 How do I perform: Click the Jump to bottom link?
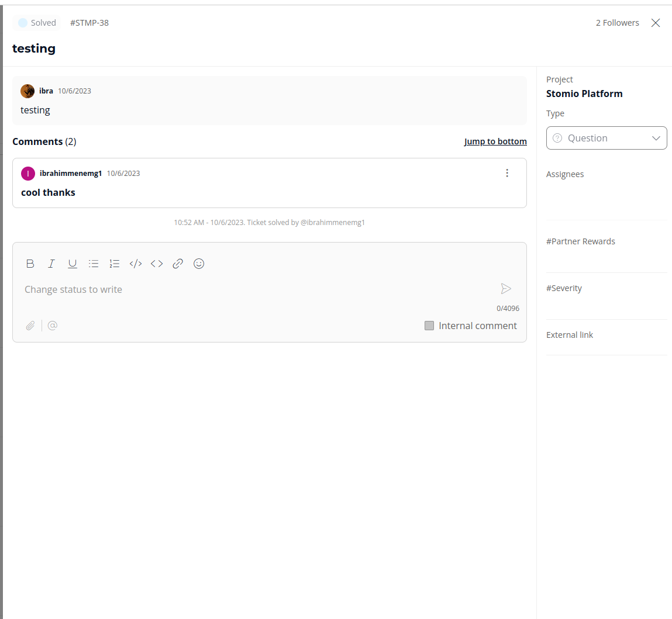click(495, 141)
